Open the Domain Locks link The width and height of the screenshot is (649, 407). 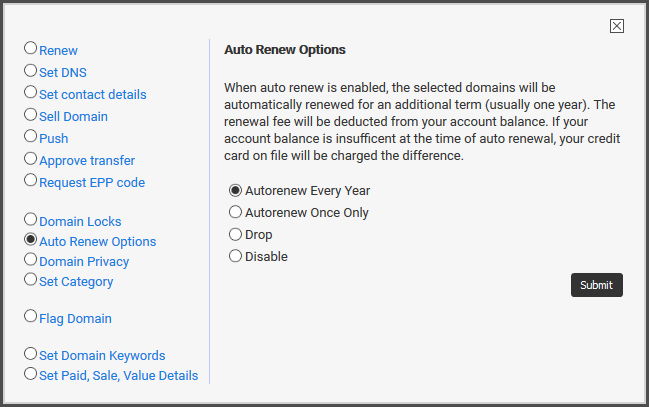pos(80,222)
